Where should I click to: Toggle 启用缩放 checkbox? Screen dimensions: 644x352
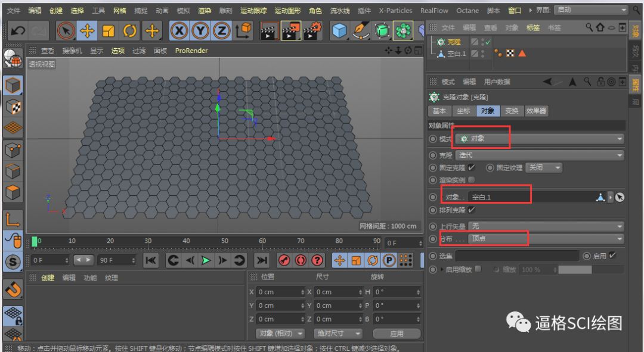(478, 269)
